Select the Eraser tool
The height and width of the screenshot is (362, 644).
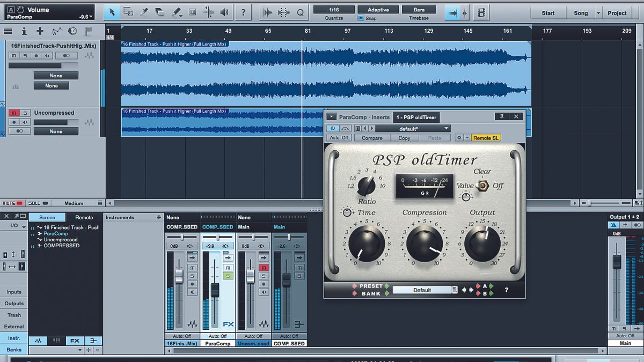click(159, 12)
